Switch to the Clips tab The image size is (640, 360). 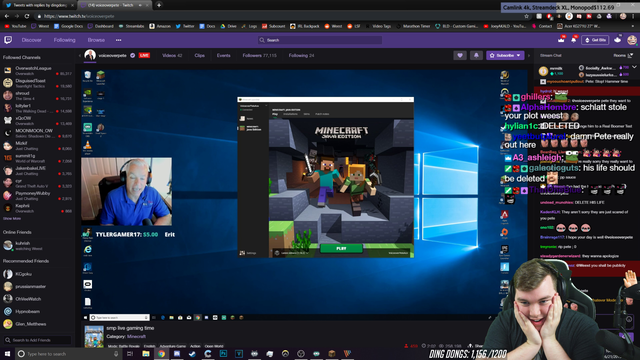(x=200, y=56)
